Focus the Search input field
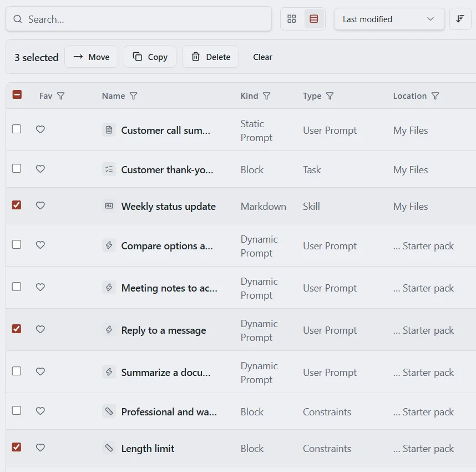476x472 pixels. pos(139,19)
